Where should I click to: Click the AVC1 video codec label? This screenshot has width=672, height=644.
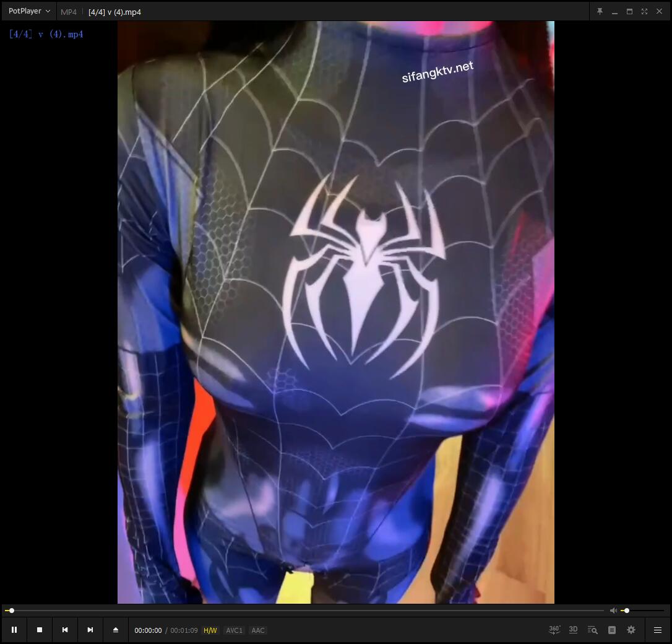pos(234,630)
